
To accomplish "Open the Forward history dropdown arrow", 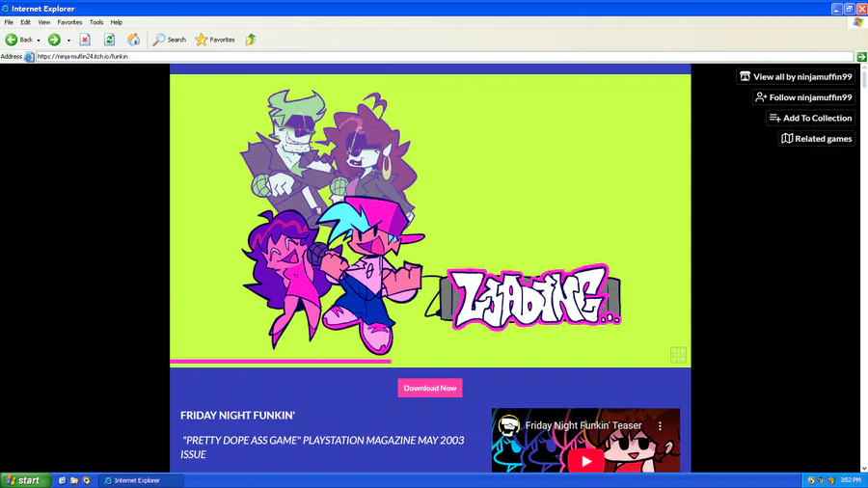I will pos(68,40).
